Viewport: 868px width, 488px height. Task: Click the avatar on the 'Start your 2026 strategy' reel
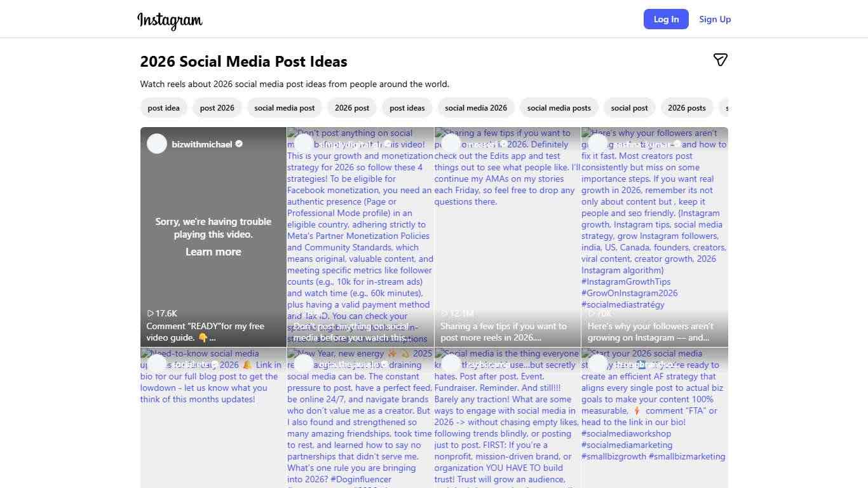click(597, 364)
